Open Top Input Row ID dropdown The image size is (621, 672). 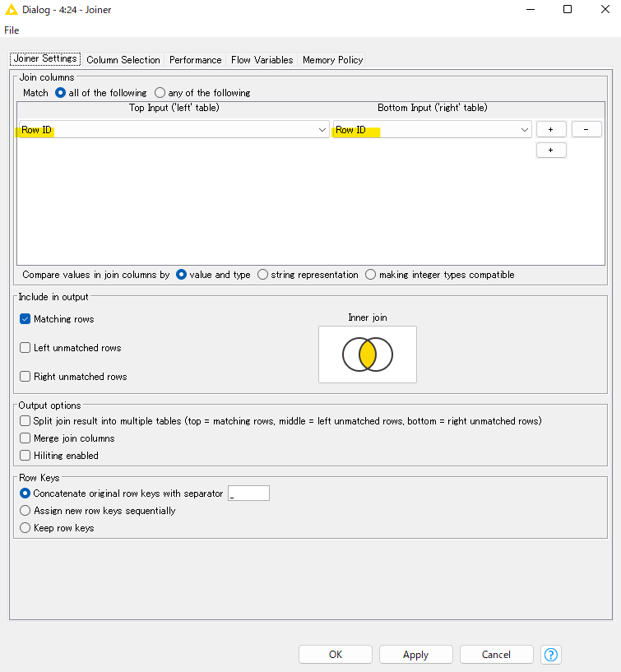174,129
